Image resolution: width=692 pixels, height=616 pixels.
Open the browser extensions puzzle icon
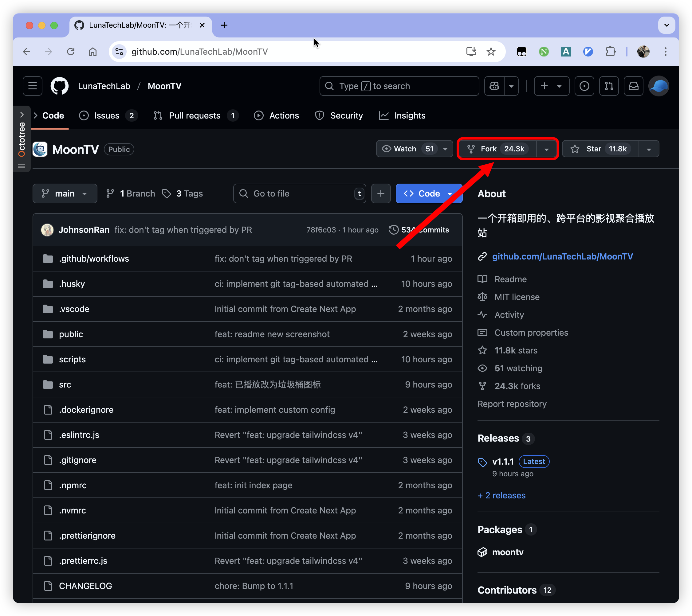tap(610, 52)
